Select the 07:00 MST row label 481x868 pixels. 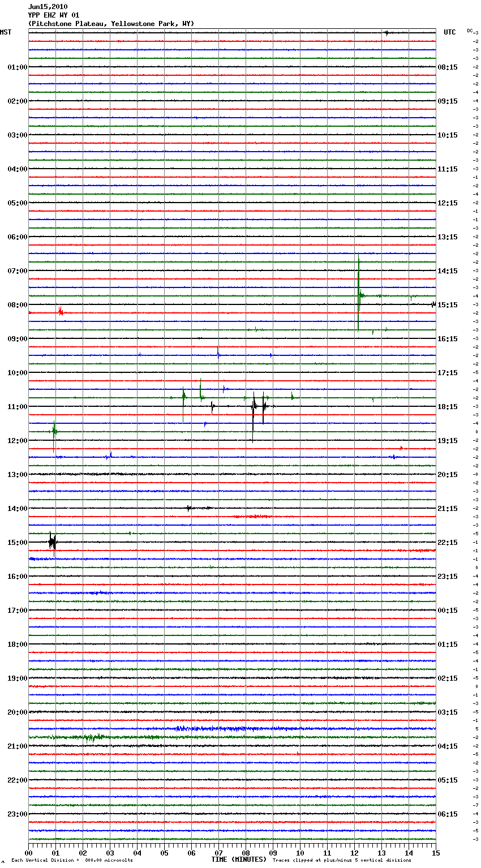(x=18, y=271)
